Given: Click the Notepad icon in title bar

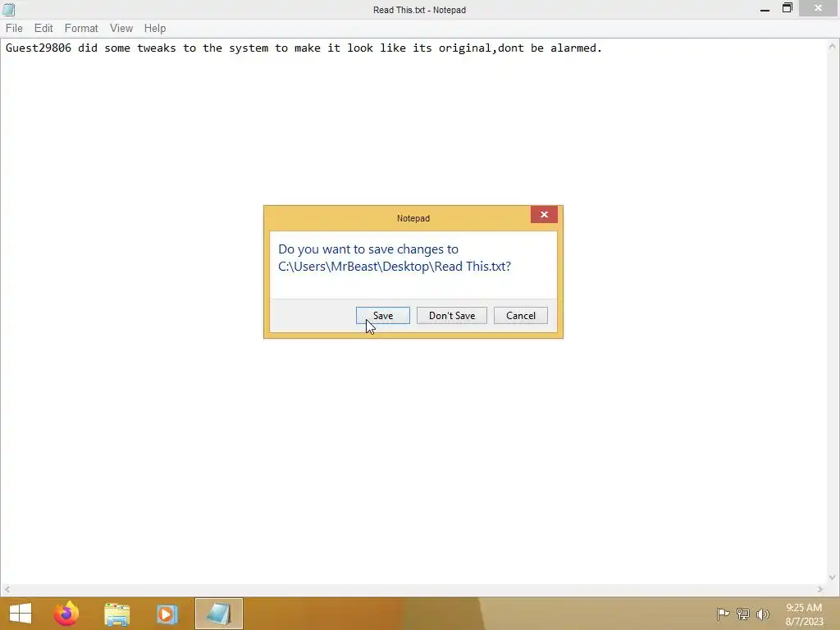Looking at the screenshot, I should [8, 9].
